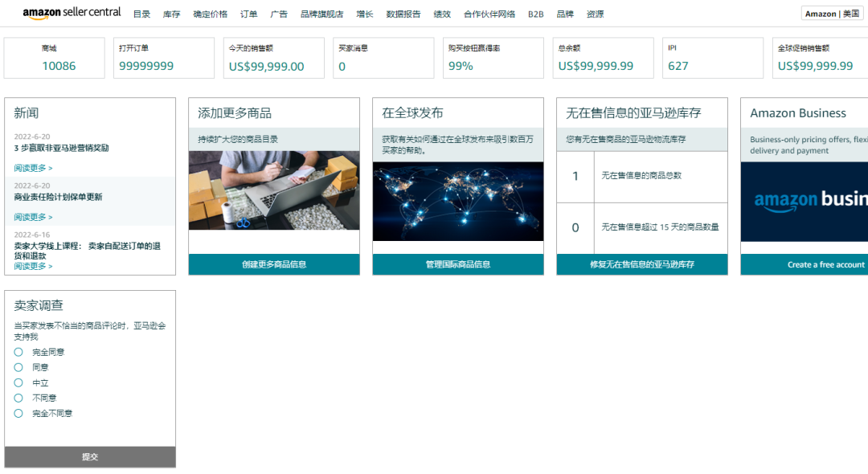Open the 打开订单 99999999 card

(x=164, y=58)
